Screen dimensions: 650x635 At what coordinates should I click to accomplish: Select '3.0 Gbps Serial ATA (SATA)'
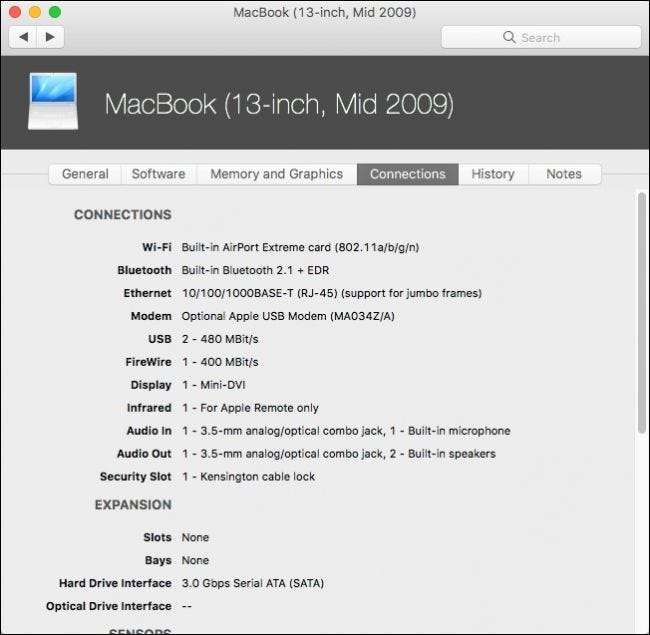point(253,583)
